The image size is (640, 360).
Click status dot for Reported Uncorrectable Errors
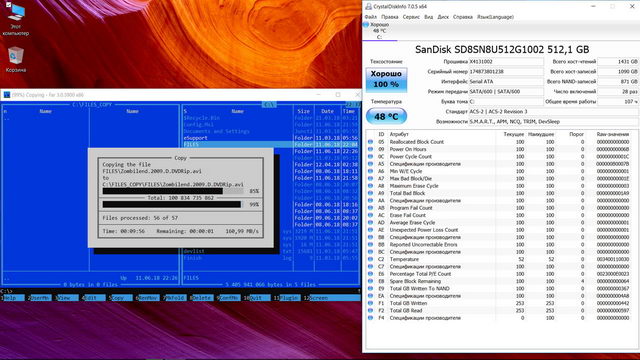pyautogui.click(x=370, y=245)
